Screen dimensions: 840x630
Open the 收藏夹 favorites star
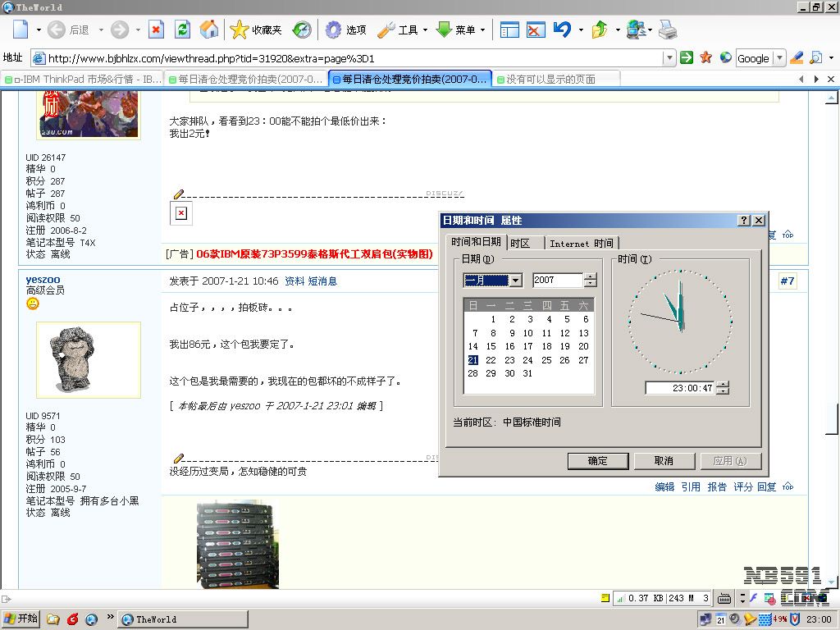pos(256,30)
